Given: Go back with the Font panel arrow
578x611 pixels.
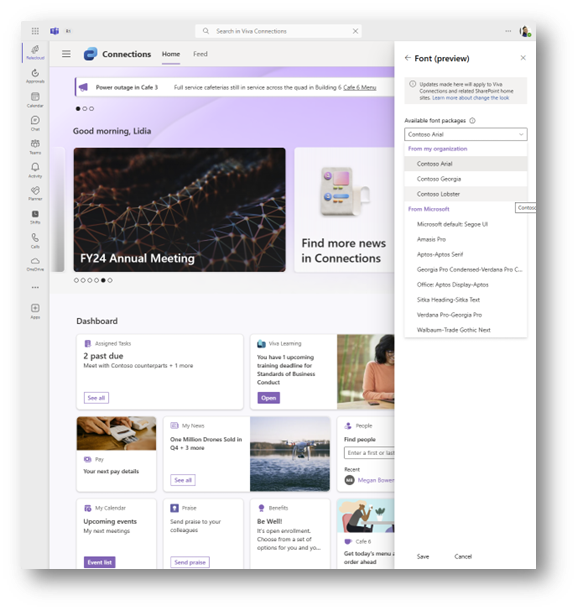Looking at the screenshot, I should point(408,58).
